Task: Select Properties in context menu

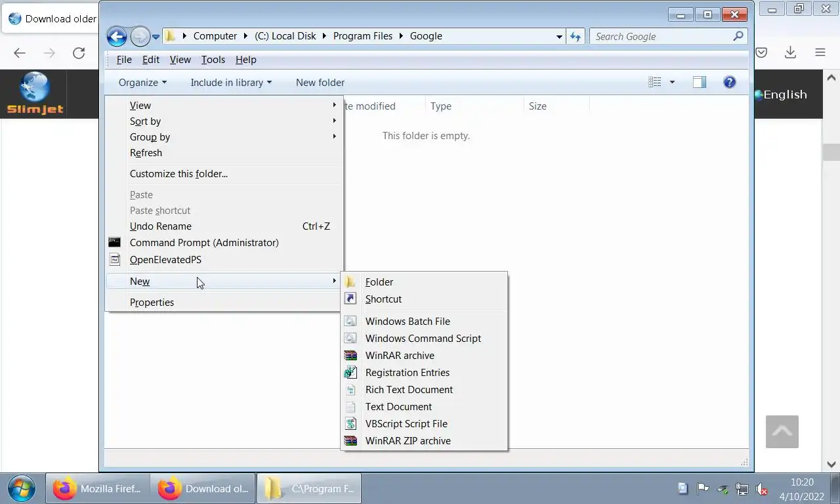Action: [224, 303]
